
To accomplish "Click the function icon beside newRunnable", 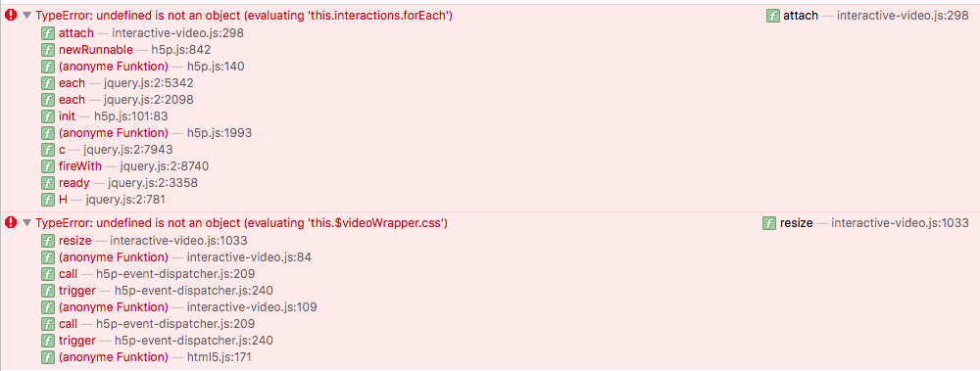I will (48, 49).
